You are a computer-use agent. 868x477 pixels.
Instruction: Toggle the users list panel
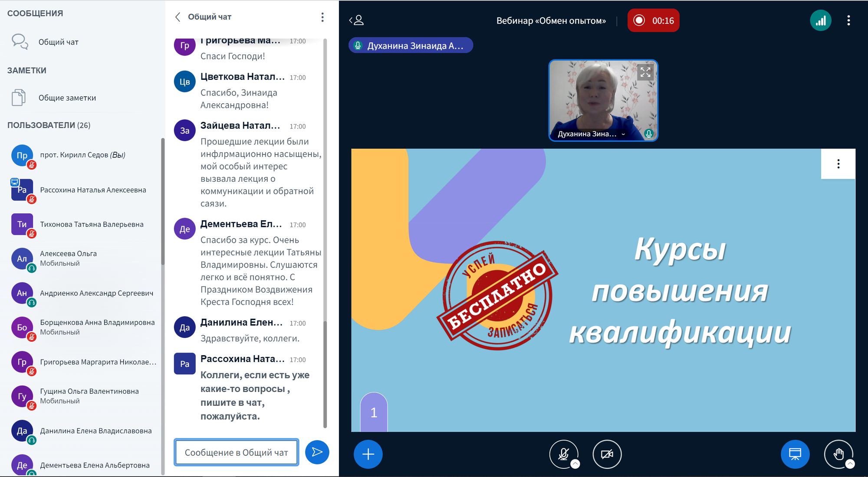pos(357,20)
